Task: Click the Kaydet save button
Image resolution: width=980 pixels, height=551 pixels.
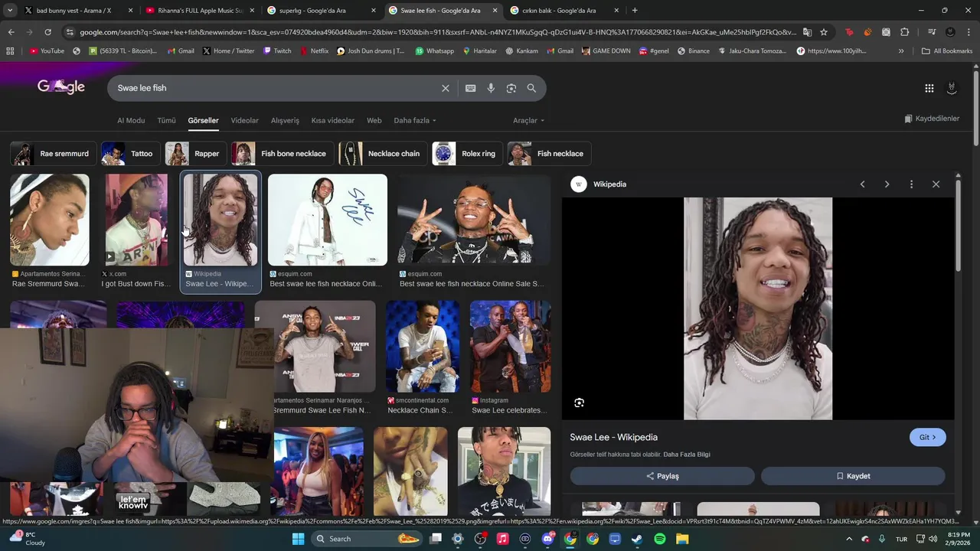Action: click(x=853, y=476)
